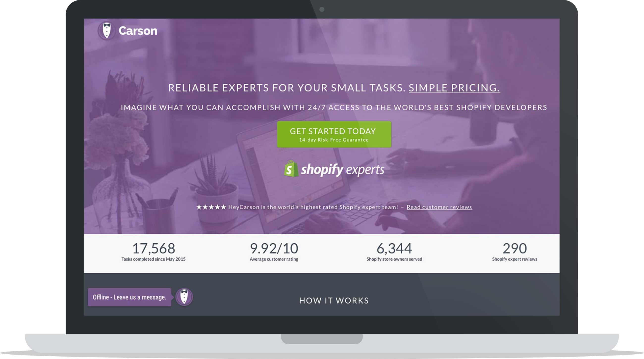This screenshot has width=644, height=359.
Task: Click the Carson tuxedo logo icon
Action: click(x=106, y=30)
